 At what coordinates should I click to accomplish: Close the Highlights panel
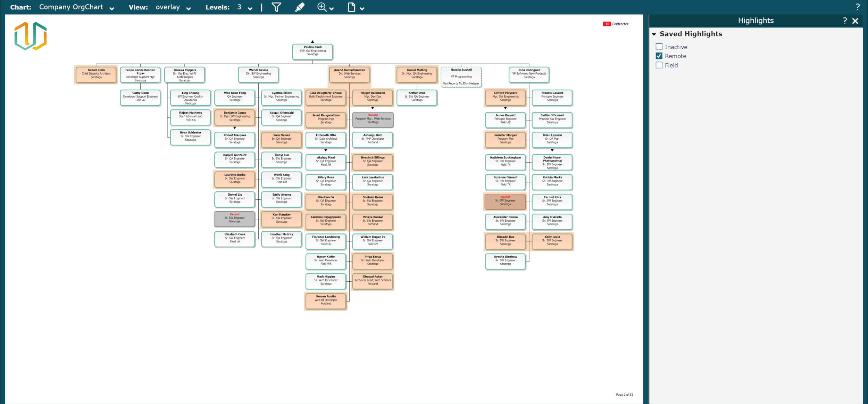[855, 21]
